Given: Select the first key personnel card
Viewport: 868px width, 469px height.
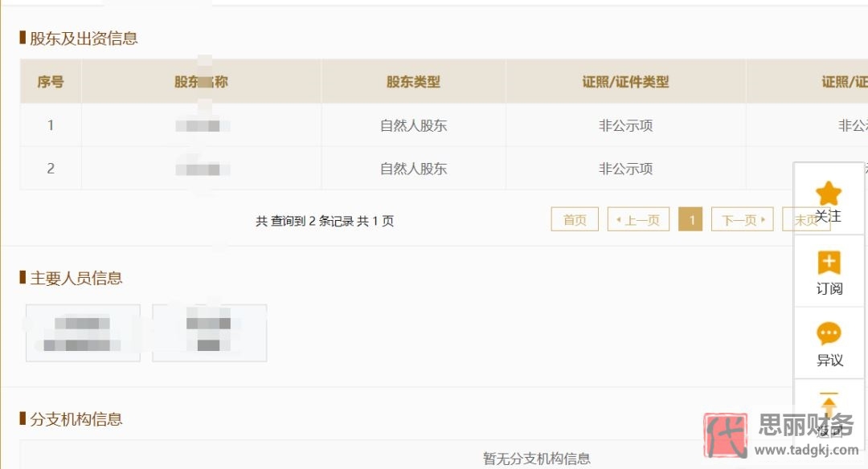Looking at the screenshot, I should pos(83,332).
